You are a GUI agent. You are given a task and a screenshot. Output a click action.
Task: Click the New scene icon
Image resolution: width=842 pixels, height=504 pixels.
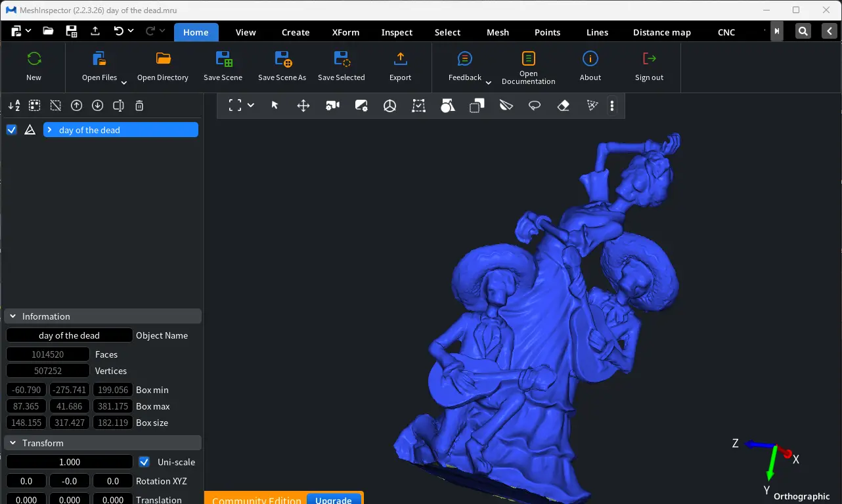tap(34, 58)
